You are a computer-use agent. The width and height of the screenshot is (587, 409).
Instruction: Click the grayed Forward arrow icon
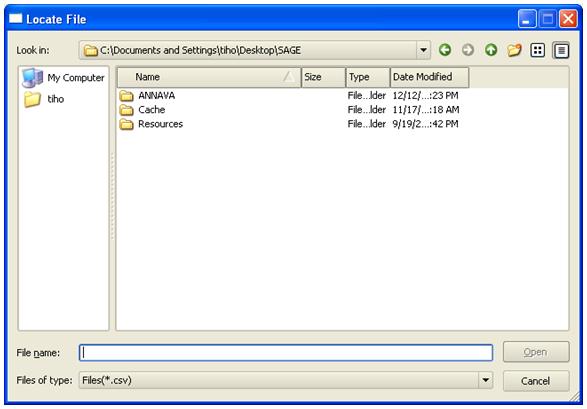pos(468,50)
